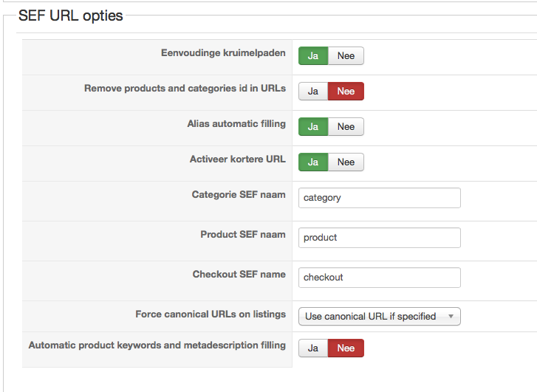
Task: Click the Activeer kortere URL label
Action: click(237, 159)
